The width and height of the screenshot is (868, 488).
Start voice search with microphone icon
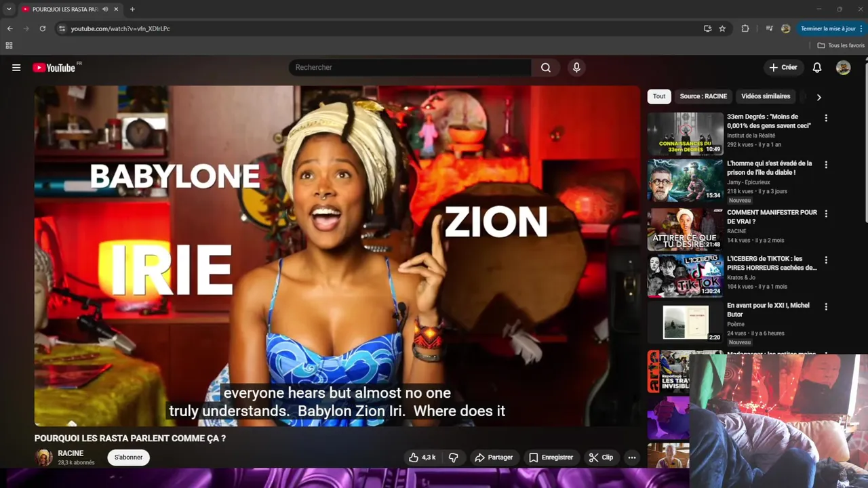pos(576,68)
